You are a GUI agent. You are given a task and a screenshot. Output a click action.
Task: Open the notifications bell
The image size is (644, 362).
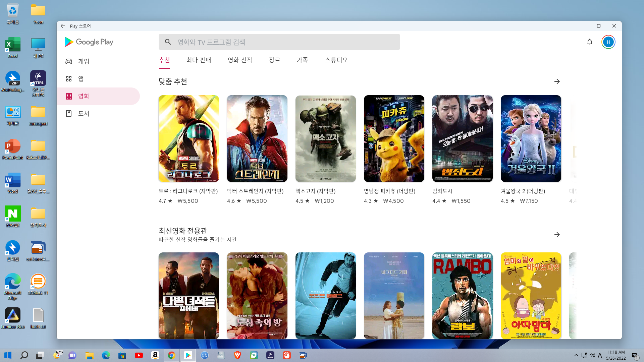[589, 42]
